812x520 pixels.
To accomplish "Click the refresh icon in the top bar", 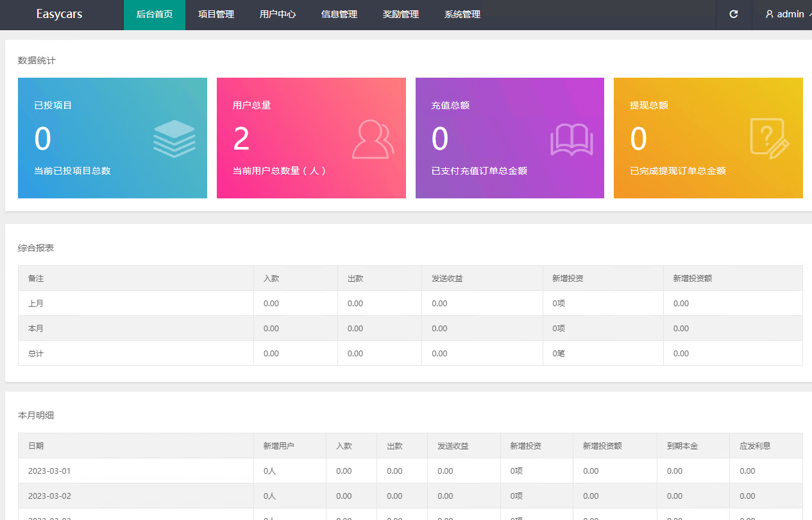I will [734, 14].
